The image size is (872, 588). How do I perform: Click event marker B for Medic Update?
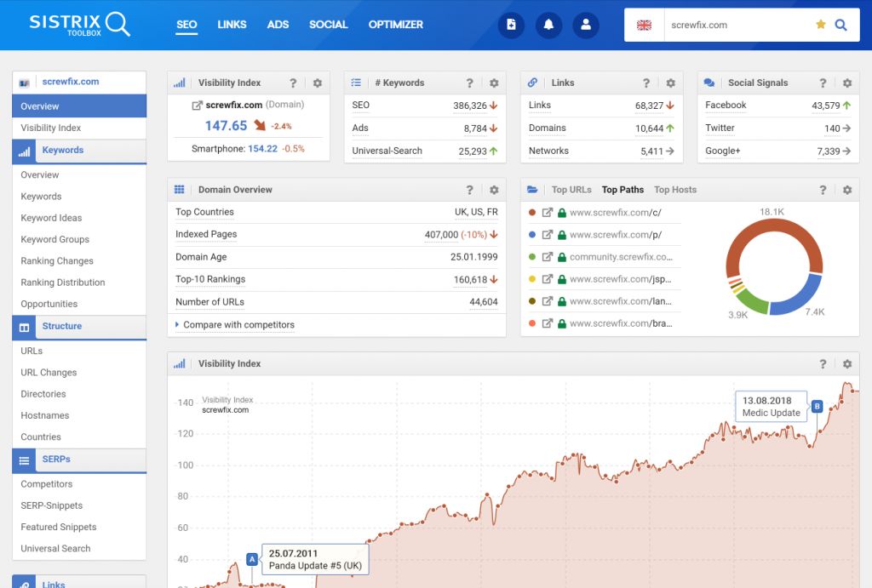tap(817, 406)
